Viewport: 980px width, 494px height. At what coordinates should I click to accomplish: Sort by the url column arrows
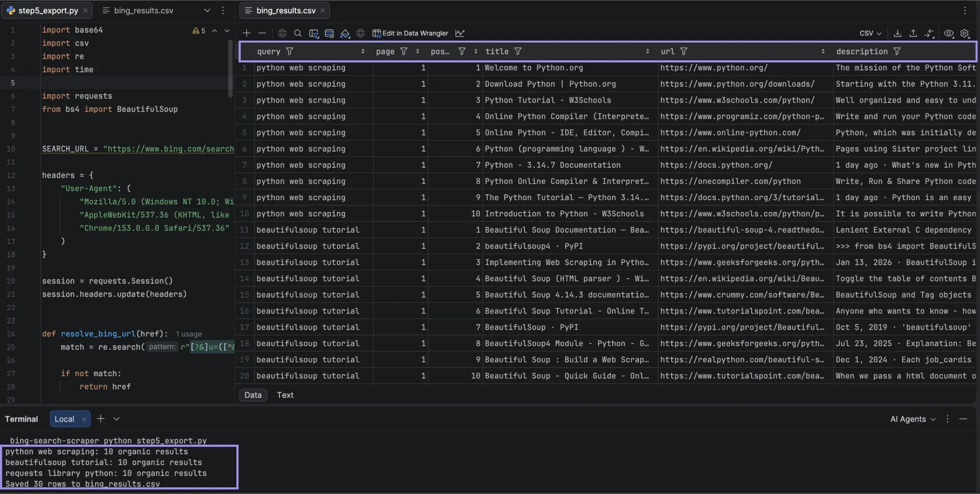pyautogui.click(x=823, y=51)
